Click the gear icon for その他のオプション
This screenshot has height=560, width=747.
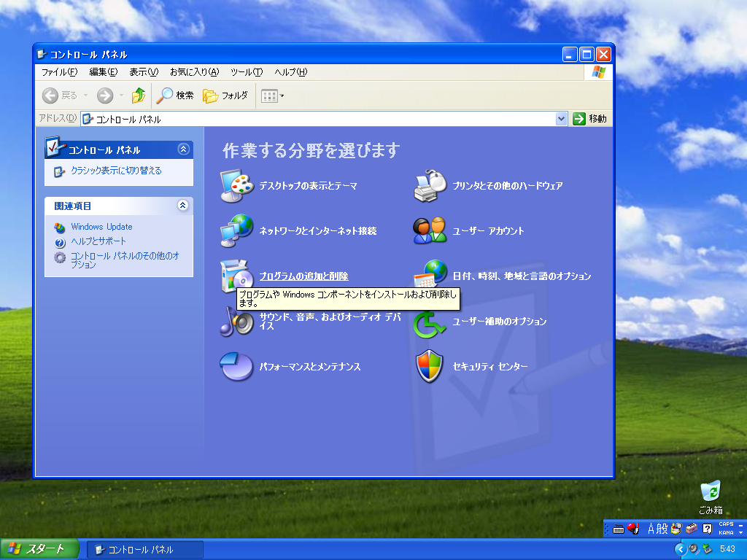coord(60,257)
